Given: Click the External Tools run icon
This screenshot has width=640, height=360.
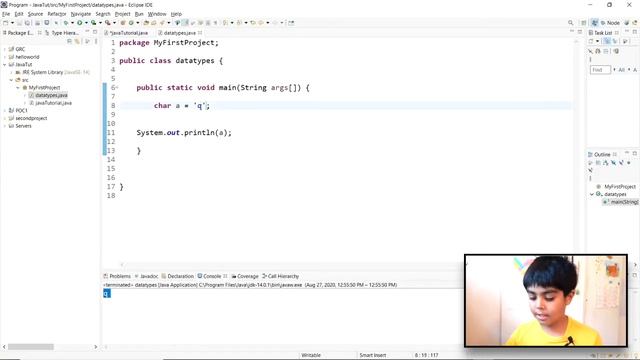Looking at the screenshot, I should pos(107,23).
